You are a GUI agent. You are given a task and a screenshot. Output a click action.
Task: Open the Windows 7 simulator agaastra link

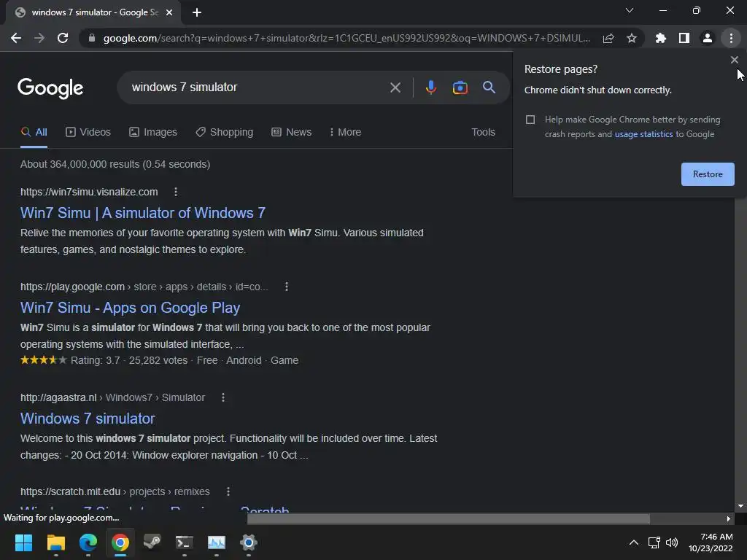(88, 419)
